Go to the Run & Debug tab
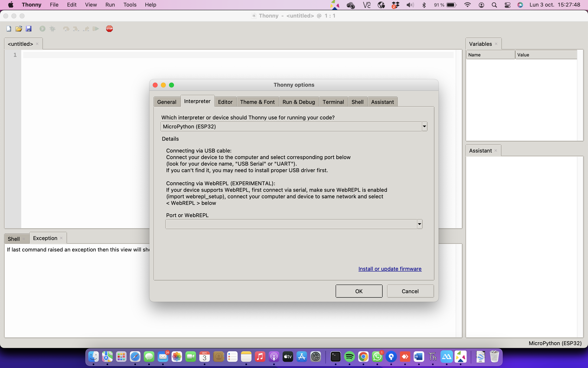 pyautogui.click(x=299, y=102)
